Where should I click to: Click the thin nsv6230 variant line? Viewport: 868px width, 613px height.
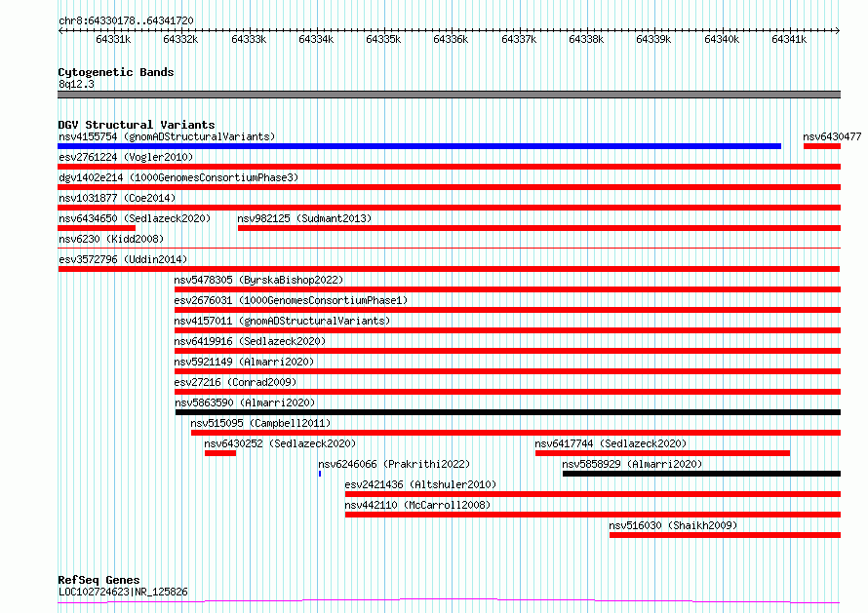[x=449, y=248]
